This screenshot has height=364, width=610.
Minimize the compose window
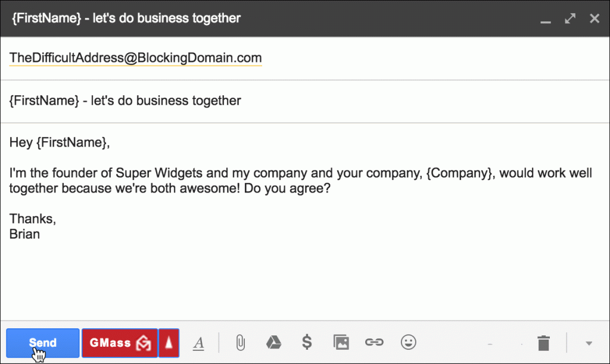[x=546, y=18]
